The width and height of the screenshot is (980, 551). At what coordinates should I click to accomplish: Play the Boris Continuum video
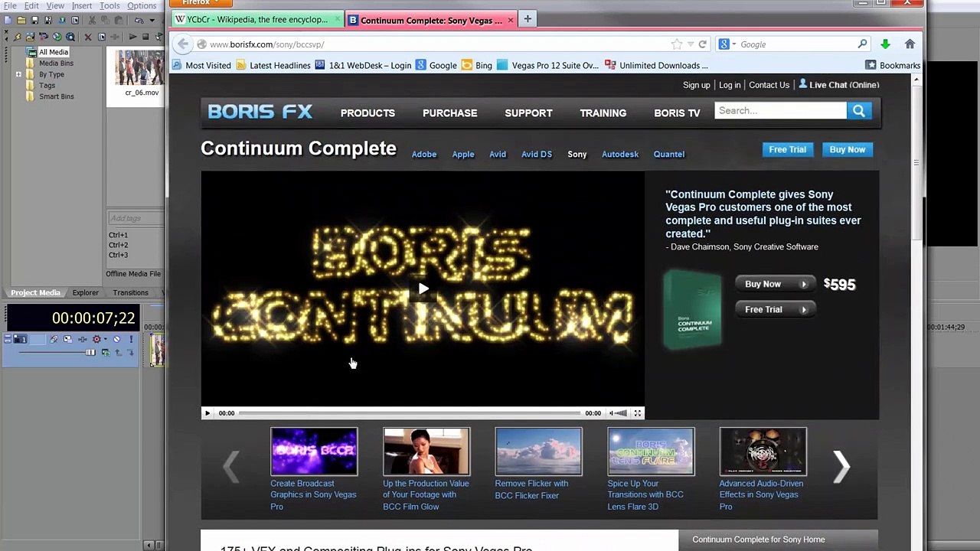coord(423,289)
